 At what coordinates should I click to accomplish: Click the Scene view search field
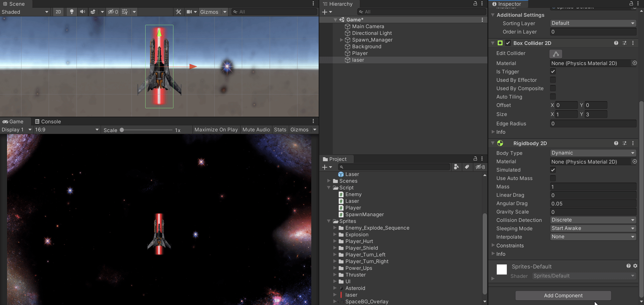[274, 12]
